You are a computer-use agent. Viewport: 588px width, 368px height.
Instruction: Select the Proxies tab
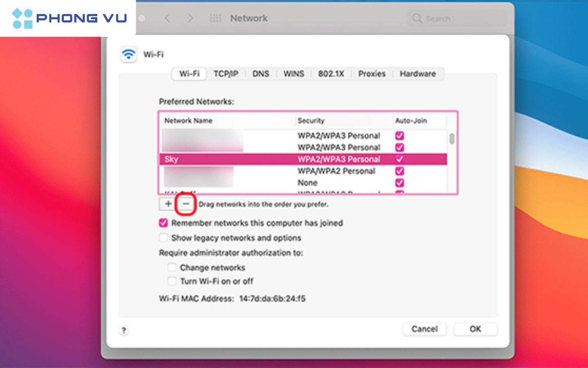pyautogui.click(x=372, y=74)
